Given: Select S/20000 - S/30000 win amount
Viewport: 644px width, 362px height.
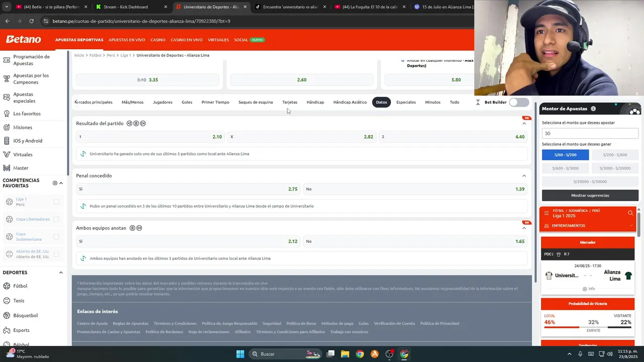Looking at the screenshot, I should click(x=590, y=182).
